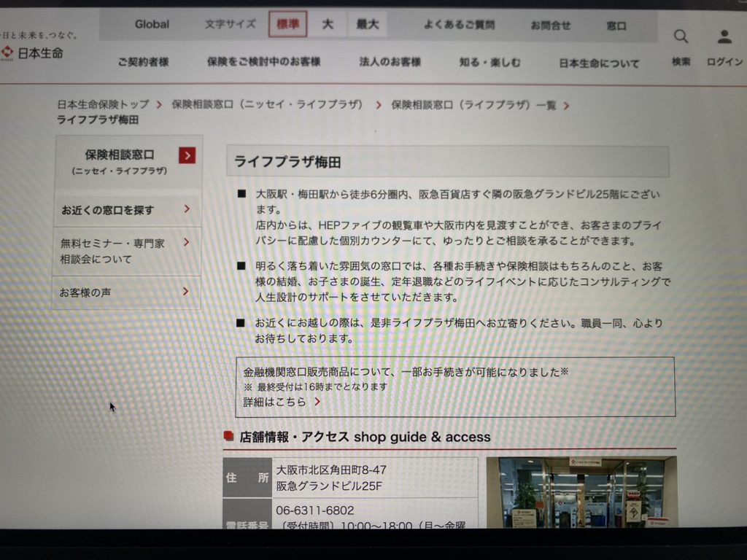
Task: Open 日本生命について menu
Action: tap(599, 63)
